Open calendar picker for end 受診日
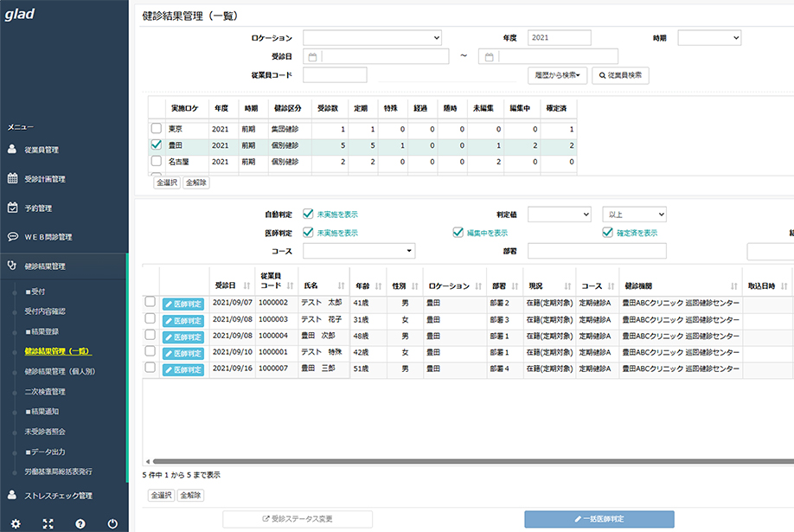 coord(489,57)
